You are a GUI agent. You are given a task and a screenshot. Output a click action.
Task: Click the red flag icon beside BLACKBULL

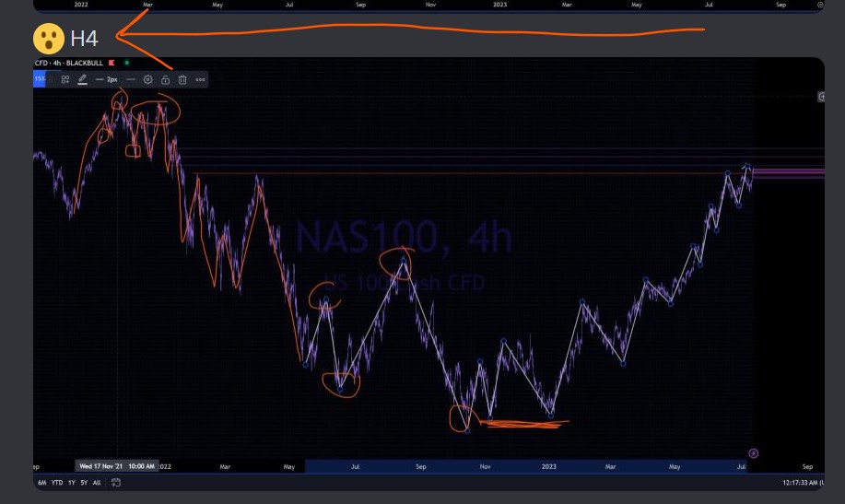point(111,63)
